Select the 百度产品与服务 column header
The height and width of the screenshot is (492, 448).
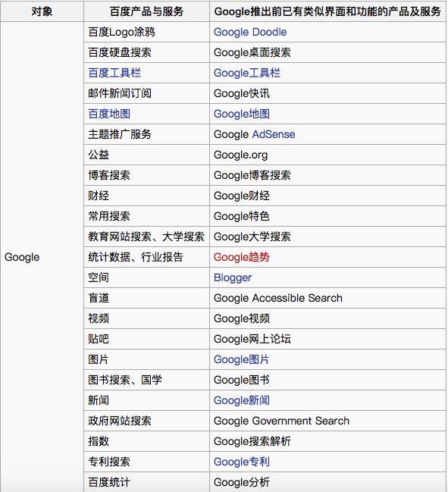tap(146, 11)
